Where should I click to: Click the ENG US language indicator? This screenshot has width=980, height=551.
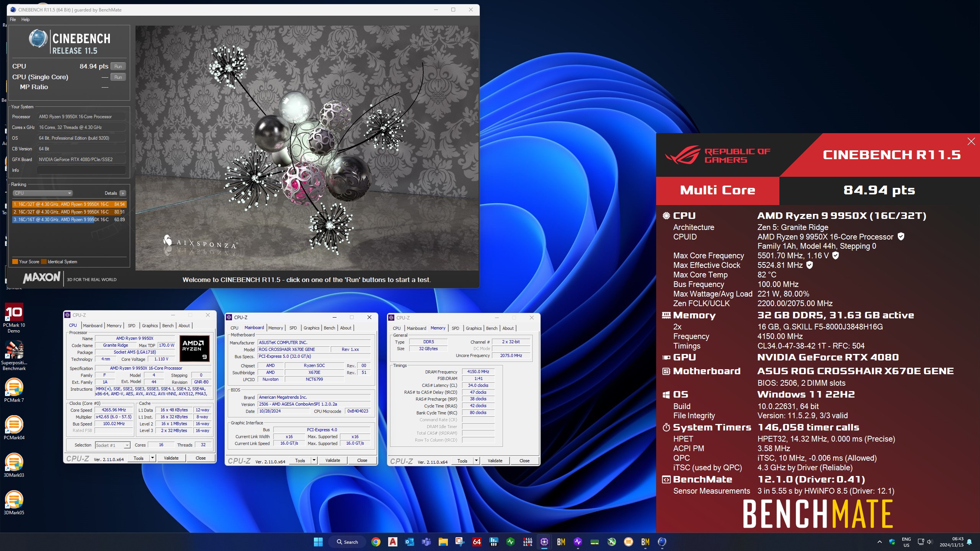[906, 542]
